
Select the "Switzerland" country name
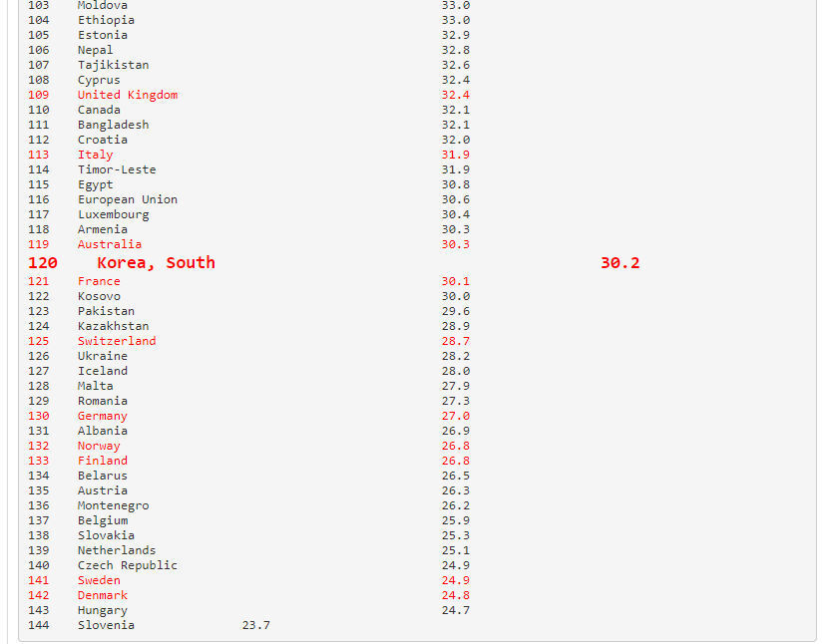coord(117,341)
